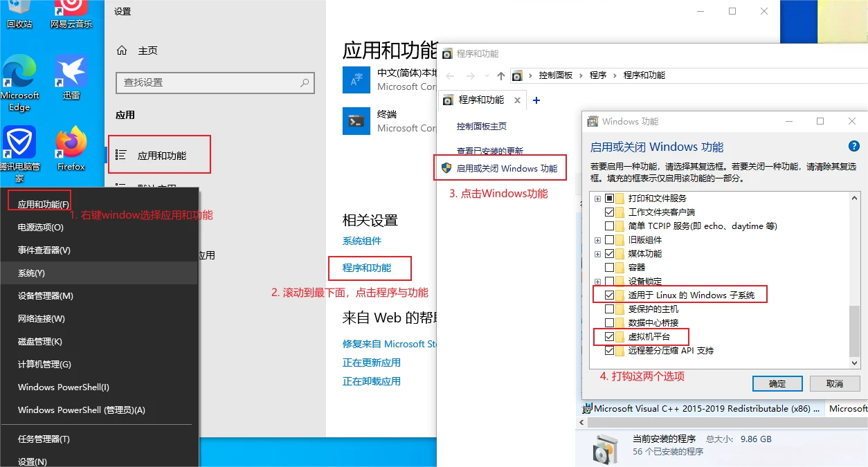
Task: Click the 取消 button in Windows 功能
Action: [835, 383]
